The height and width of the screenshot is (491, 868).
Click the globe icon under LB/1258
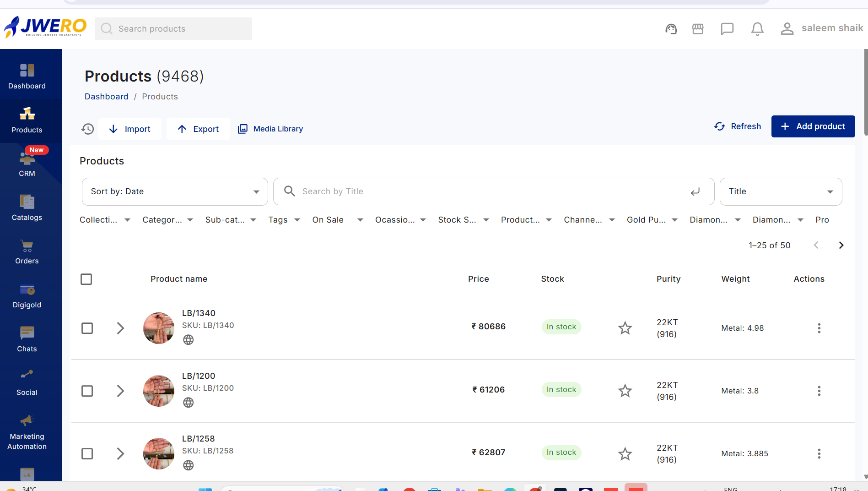tap(188, 465)
